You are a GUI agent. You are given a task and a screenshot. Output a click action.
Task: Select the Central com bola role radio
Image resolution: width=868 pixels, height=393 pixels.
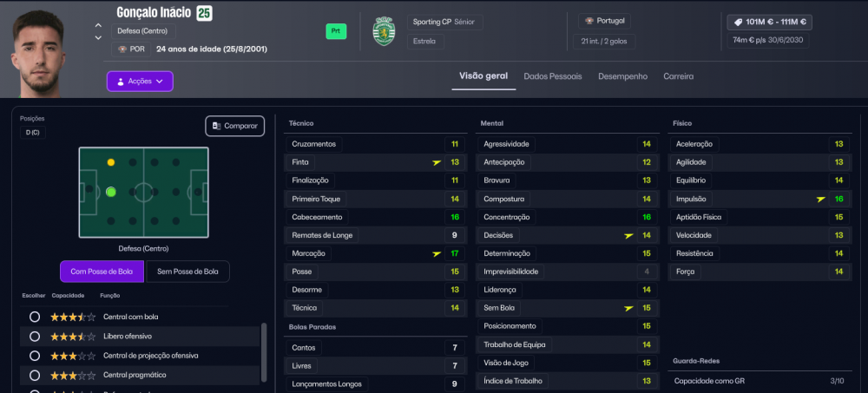click(35, 318)
